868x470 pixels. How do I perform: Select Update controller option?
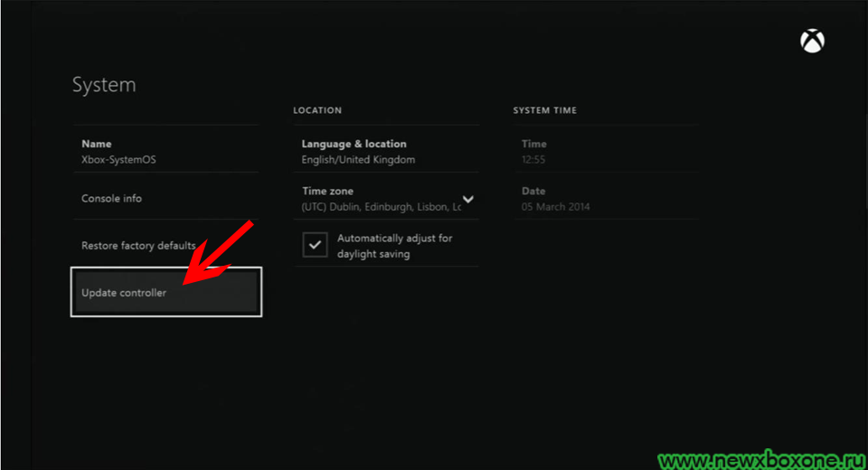tap(166, 292)
